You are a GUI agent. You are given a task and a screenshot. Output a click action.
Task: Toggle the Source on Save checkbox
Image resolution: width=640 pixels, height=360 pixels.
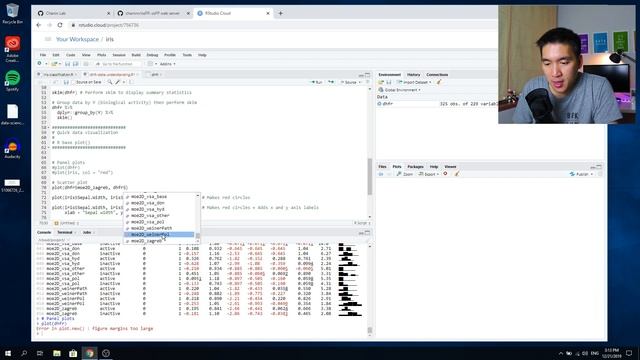[74, 82]
